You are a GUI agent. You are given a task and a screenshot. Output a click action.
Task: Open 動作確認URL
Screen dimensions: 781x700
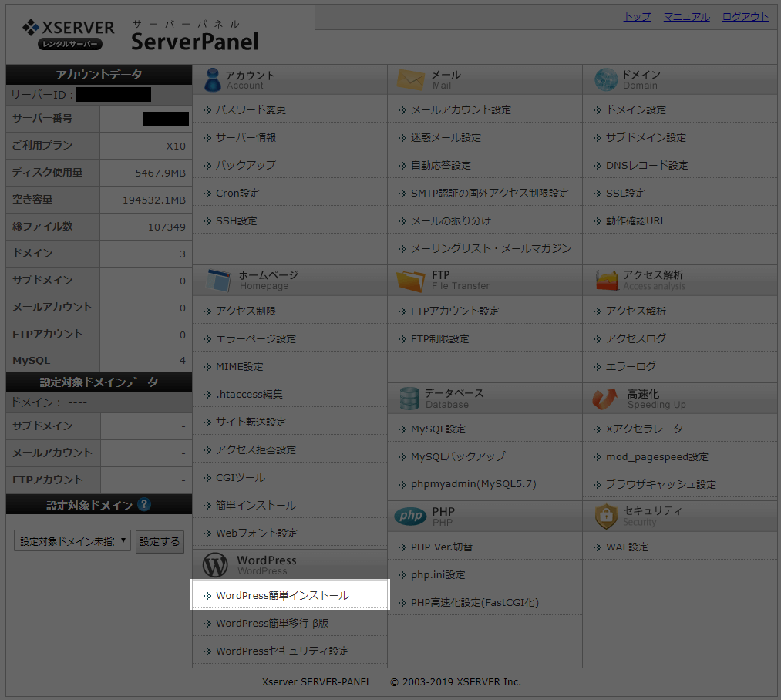tap(635, 220)
